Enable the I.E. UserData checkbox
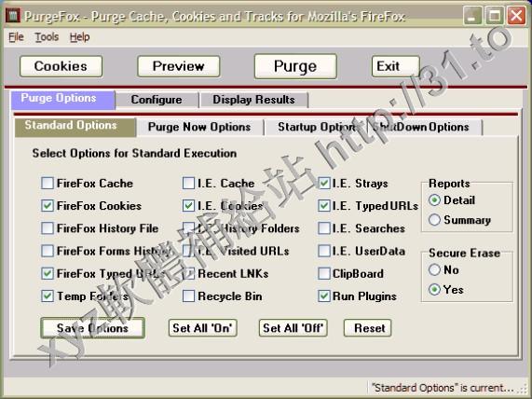The height and width of the screenshot is (399, 532). [x=324, y=251]
